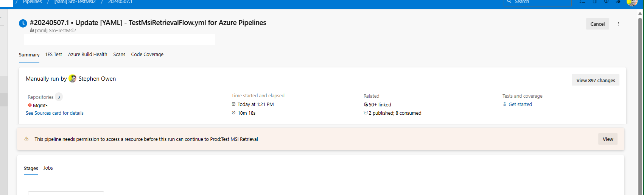Click the artifacts icon beside 2 published

point(366,113)
